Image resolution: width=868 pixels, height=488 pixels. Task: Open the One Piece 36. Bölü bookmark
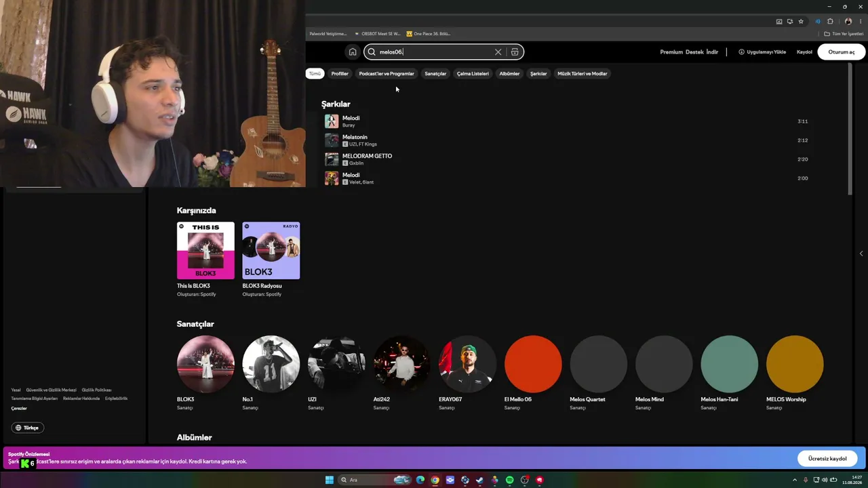coord(429,33)
